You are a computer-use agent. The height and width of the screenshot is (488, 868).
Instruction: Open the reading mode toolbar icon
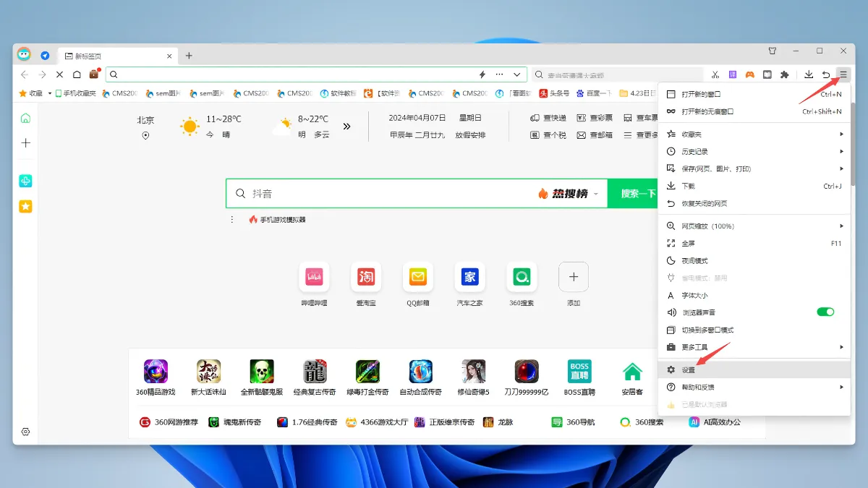point(766,74)
